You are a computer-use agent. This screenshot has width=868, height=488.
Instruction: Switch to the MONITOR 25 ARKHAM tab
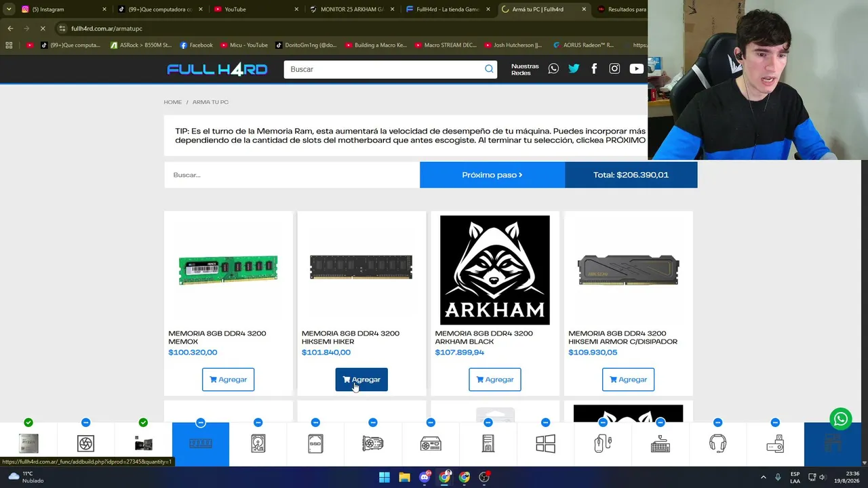tap(352, 9)
